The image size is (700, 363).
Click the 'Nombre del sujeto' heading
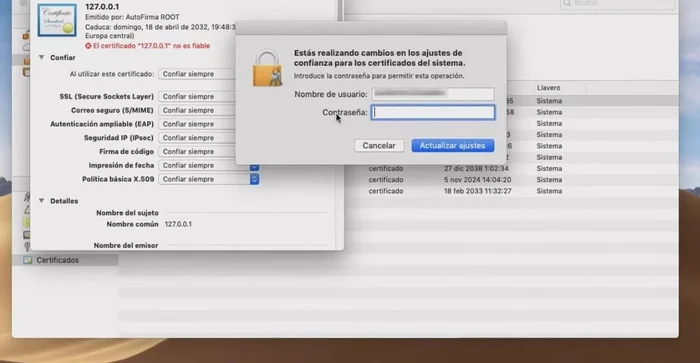(x=127, y=213)
